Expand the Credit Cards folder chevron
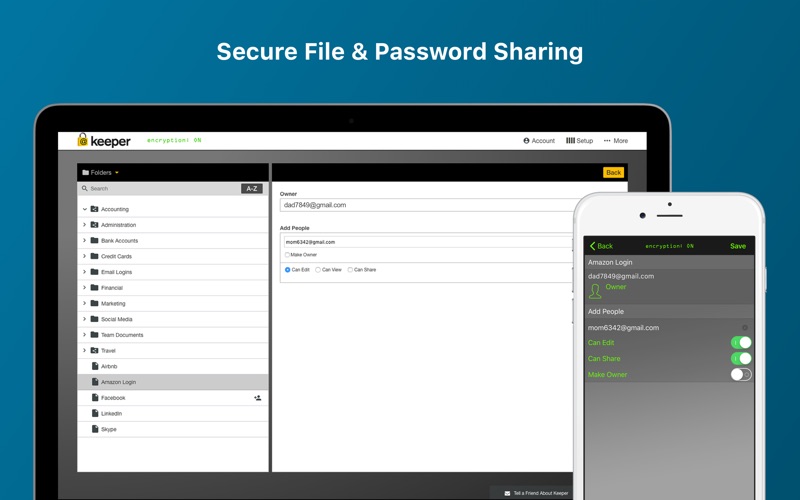The width and height of the screenshot is (800, 500). tap(85, 256)
